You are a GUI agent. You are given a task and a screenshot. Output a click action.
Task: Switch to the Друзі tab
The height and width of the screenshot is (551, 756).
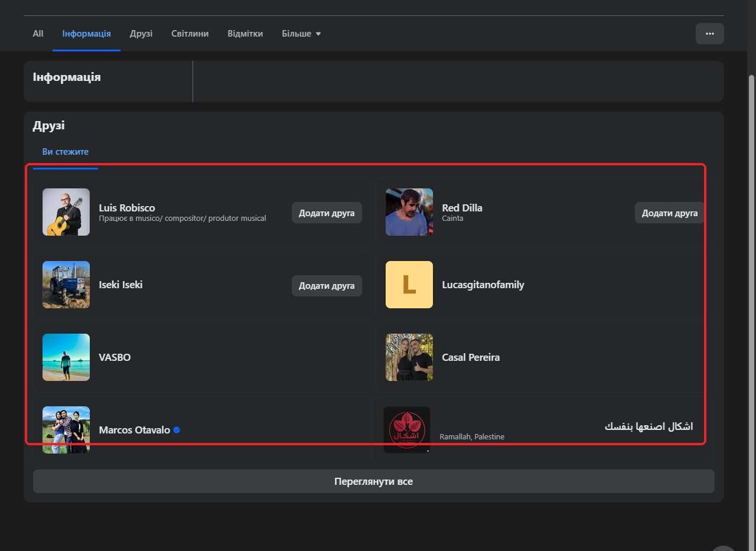pyautogui.click(x=141, y=34)
